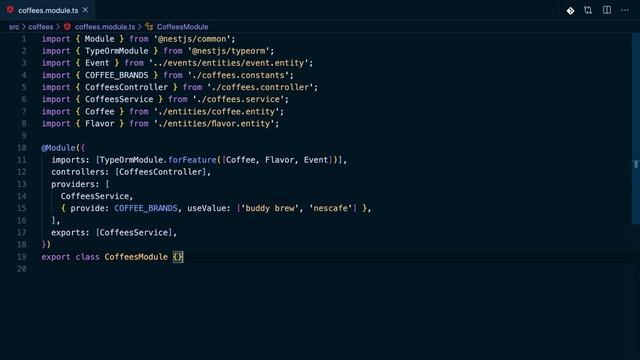This screenshot has height=360, width=640.
Task: Click the '@nestjs/common' import string
Action: [x=192, y=39]
